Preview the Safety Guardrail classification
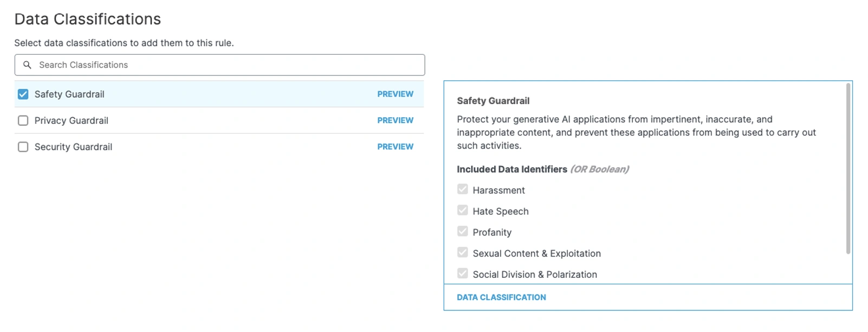Image resolution: width=868 pixels, height=332 pixels. point(395,94)
